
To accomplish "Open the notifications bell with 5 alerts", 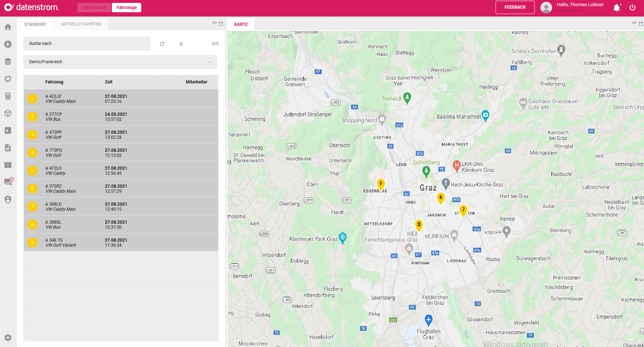I will pos(616,7).
